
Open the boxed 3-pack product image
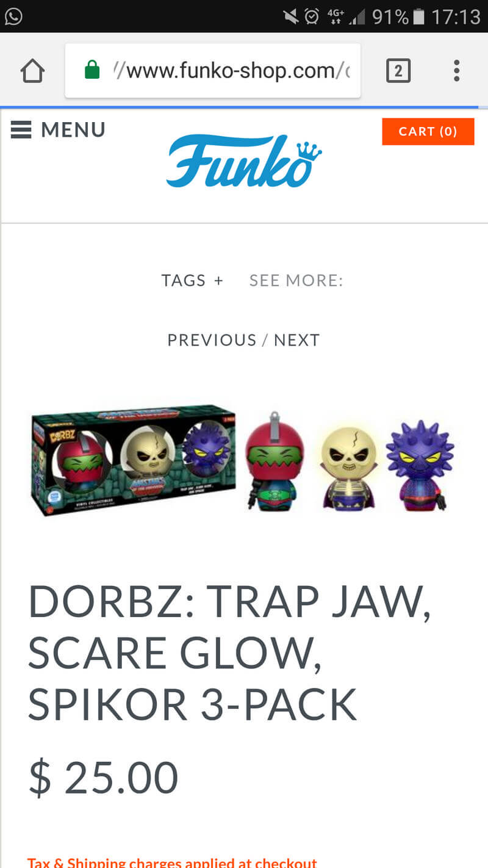(133, 460)
